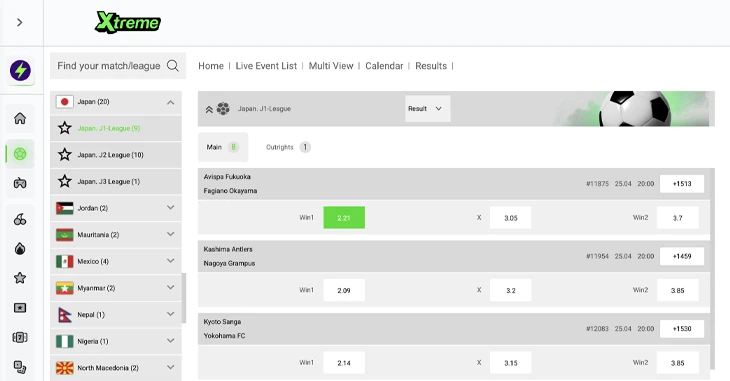
Task: Open the bottom cards sidebar icon
Action: (20, 367)
